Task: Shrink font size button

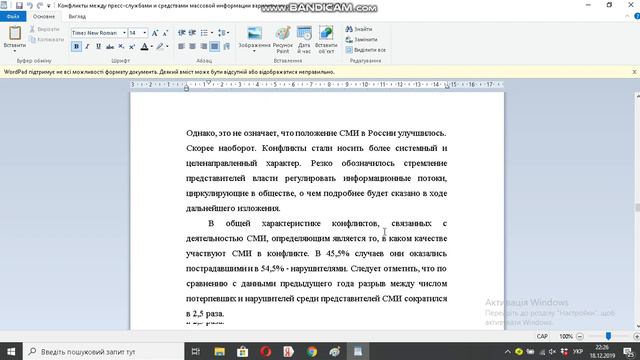Action: (165, 33)
